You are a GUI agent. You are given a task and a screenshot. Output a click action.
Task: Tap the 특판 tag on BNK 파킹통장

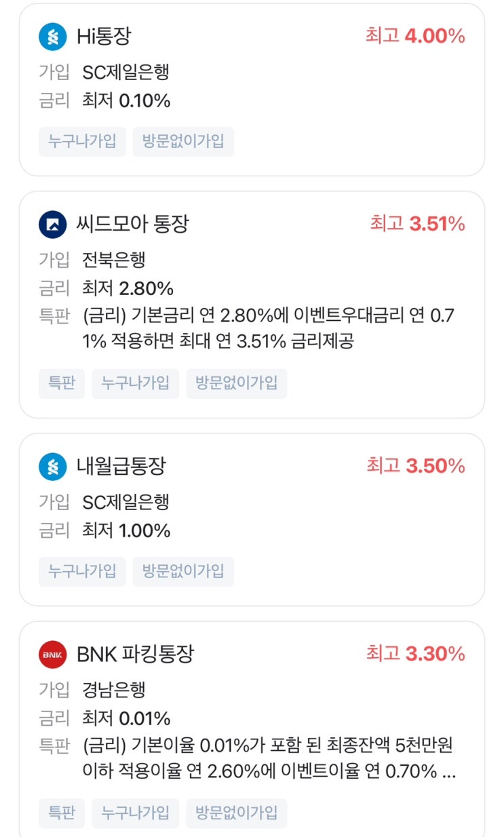coord(62,813)
